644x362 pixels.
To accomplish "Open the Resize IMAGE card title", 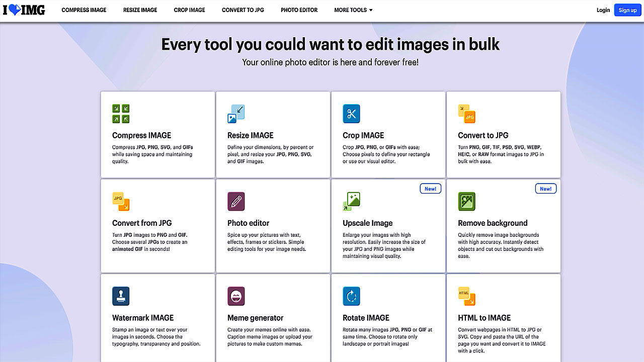I will (250, 135).
